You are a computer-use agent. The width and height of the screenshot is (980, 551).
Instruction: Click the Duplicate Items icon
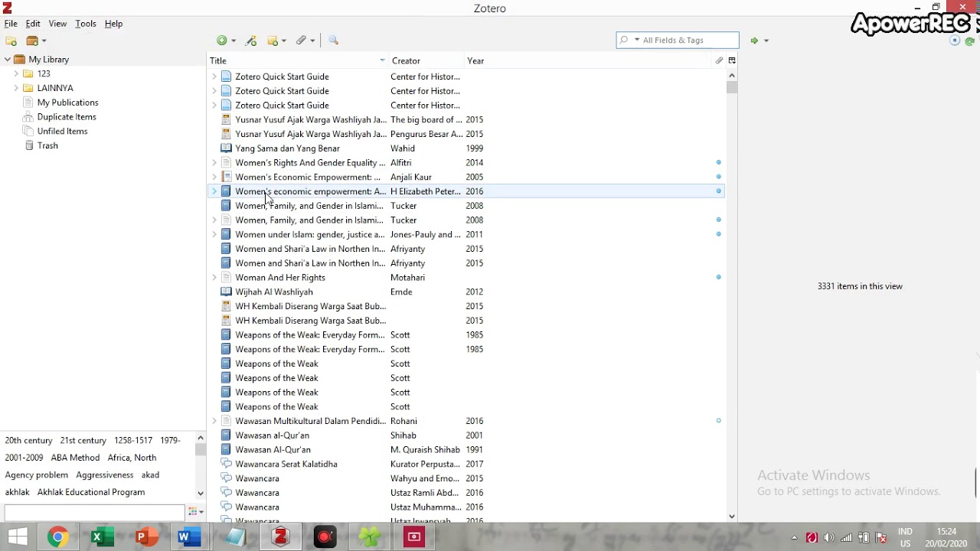pos(28,117)
